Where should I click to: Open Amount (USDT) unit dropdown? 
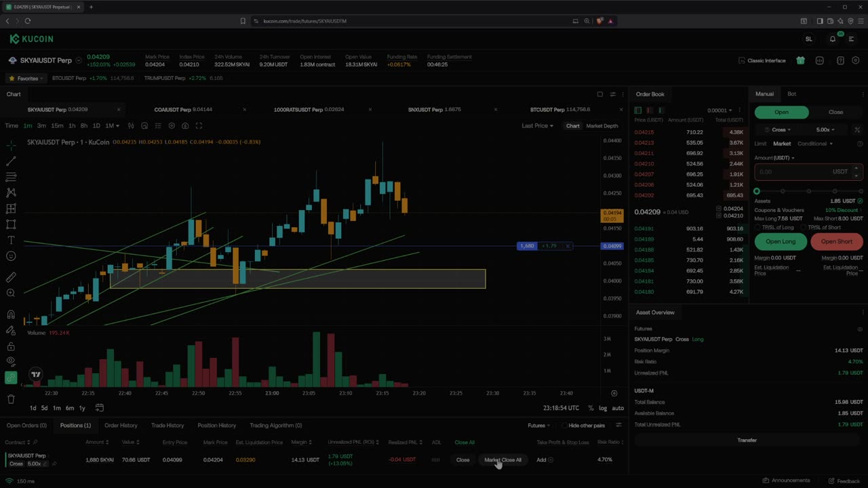pyautogui.click(x=774, y=158)
